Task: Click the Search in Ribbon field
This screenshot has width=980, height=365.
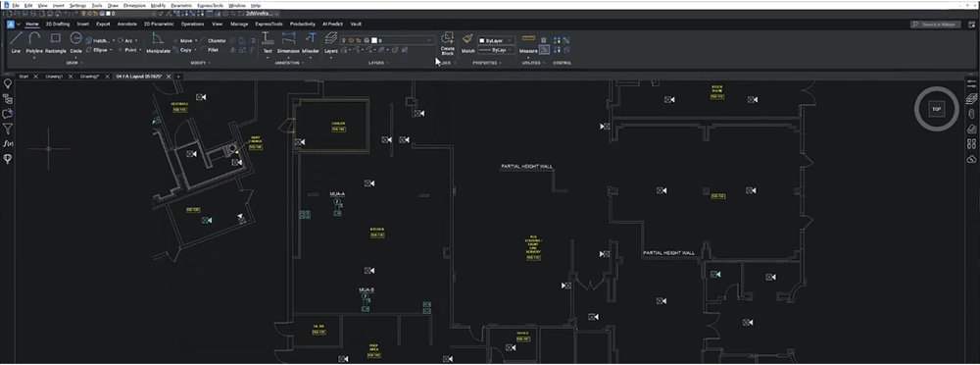Action: pyautogui.click(x=935, y=25)
